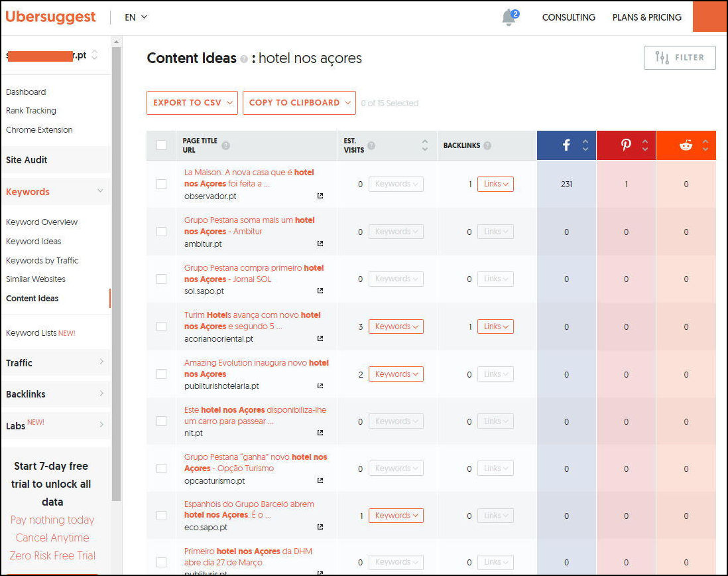This screenshot has width=728, height=576.
Task: Check the nit.pt row checkbox
Action: tap(162, 421)
